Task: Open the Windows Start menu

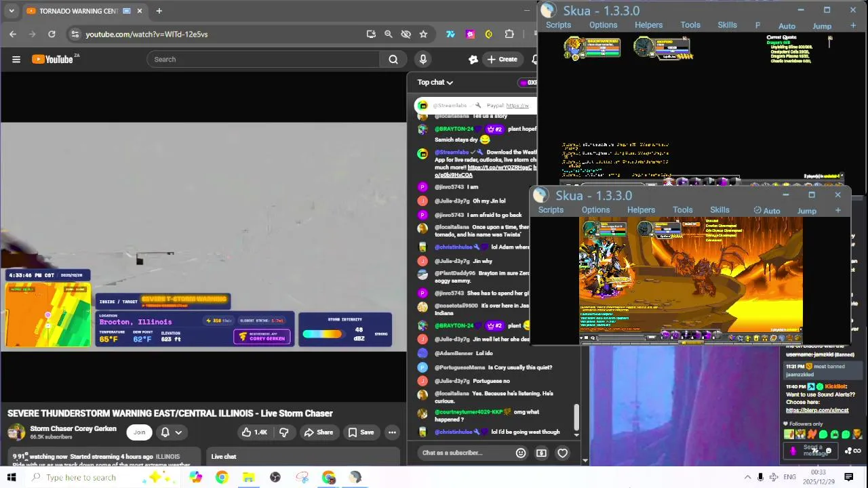Action: click(12, 477)
